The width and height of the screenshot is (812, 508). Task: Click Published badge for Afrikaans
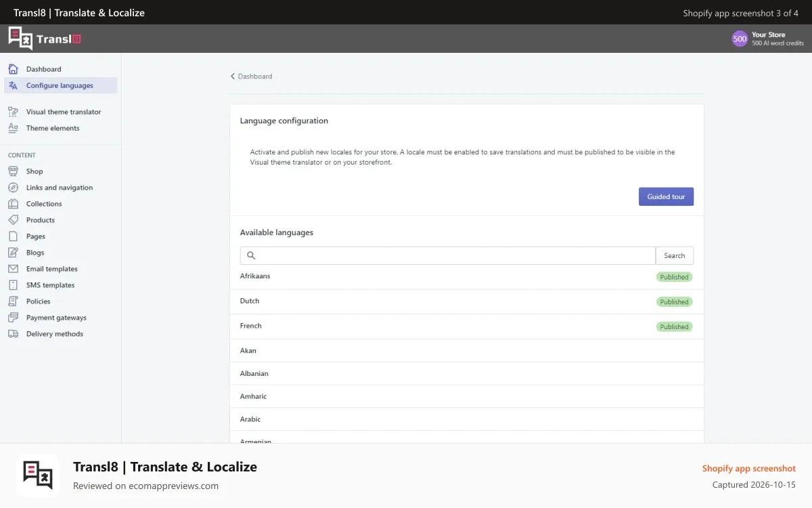(x=674, y=277)
